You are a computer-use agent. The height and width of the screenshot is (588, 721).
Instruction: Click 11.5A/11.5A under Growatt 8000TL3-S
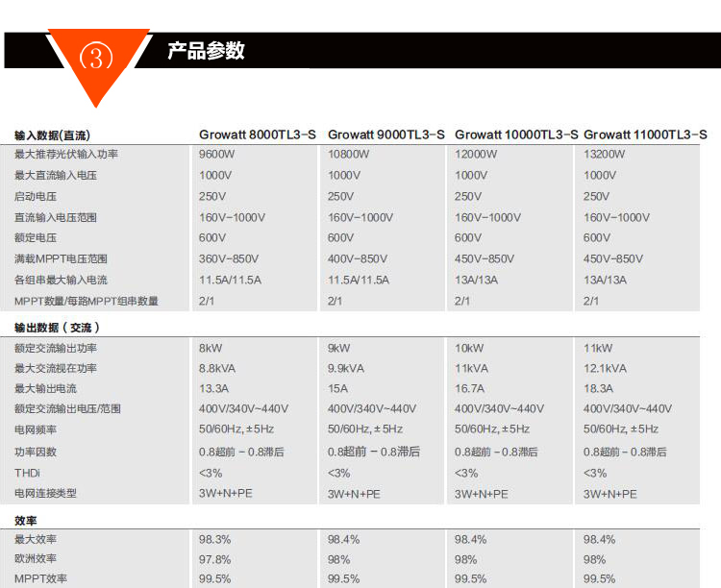coord(230,280)
